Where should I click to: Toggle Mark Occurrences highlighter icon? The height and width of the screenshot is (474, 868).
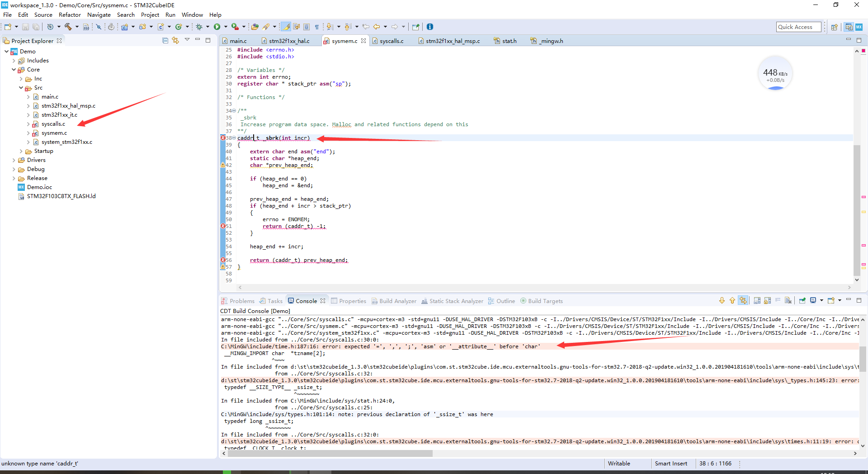tap(287, 27)
